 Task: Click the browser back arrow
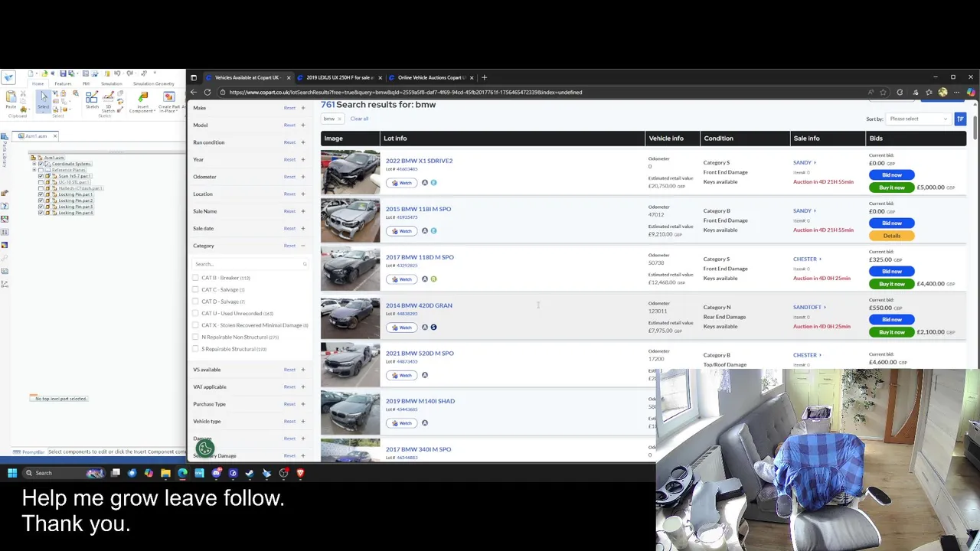click(194, 92)
